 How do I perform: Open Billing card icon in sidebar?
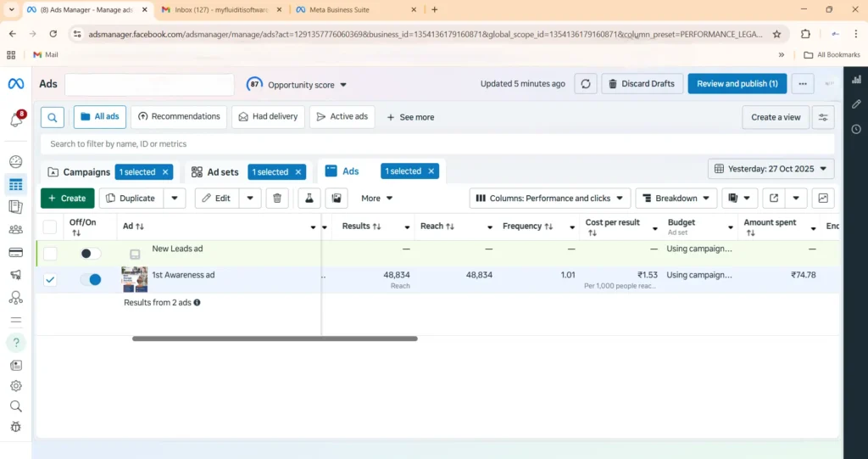click(15, 253)
